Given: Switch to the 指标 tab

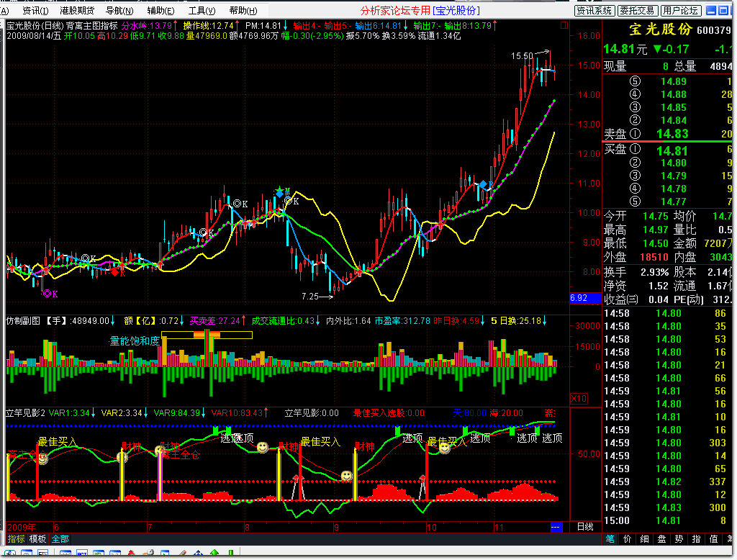Looking at the screenshot, I should [x=16, y=539].
